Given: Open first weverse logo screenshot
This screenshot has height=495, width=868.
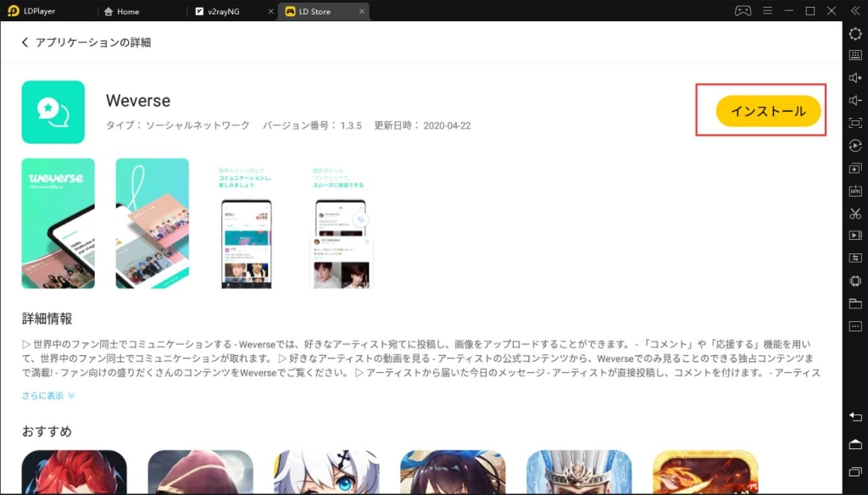Looking at the screenshot, I should (58, 223).
